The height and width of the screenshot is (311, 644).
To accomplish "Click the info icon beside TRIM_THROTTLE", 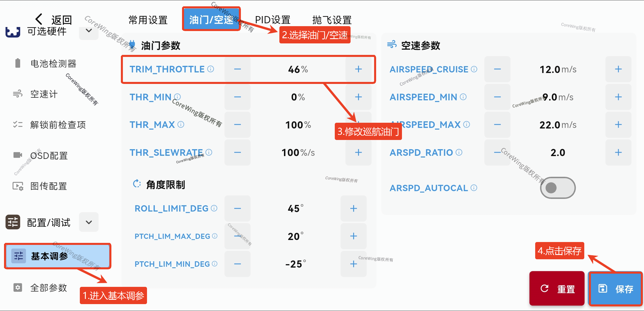I will 211,69.
